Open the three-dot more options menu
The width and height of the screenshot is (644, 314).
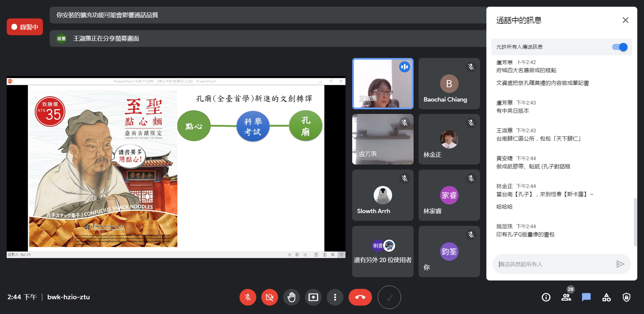tap(335, 297)
